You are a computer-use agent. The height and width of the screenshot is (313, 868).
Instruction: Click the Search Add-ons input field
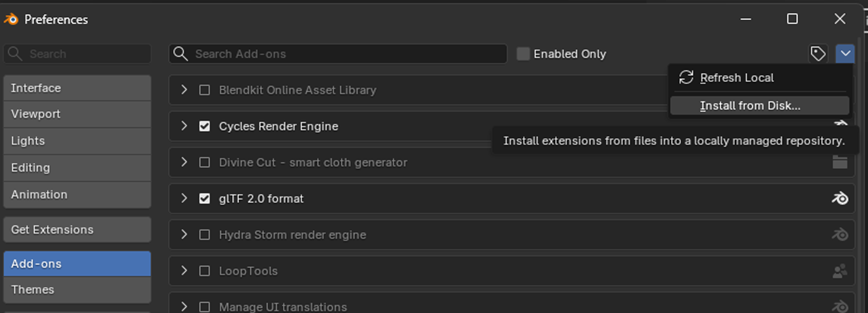point(338,54)
